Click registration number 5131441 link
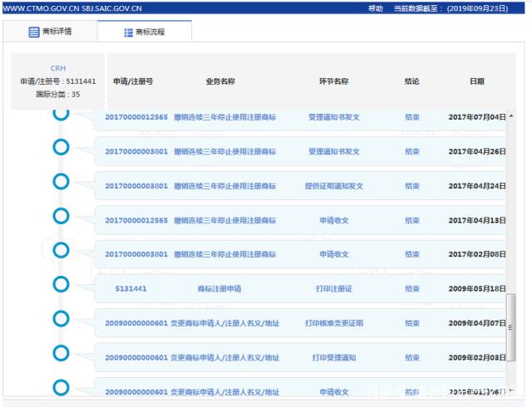Screen dimensions: 532x407 pyautogui.click(x=131, y=289)
